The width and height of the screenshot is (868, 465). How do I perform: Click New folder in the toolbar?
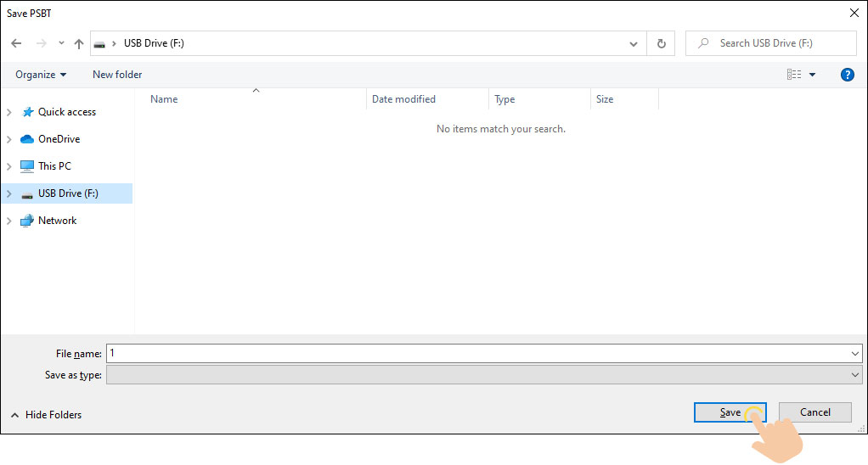point(117,75)
